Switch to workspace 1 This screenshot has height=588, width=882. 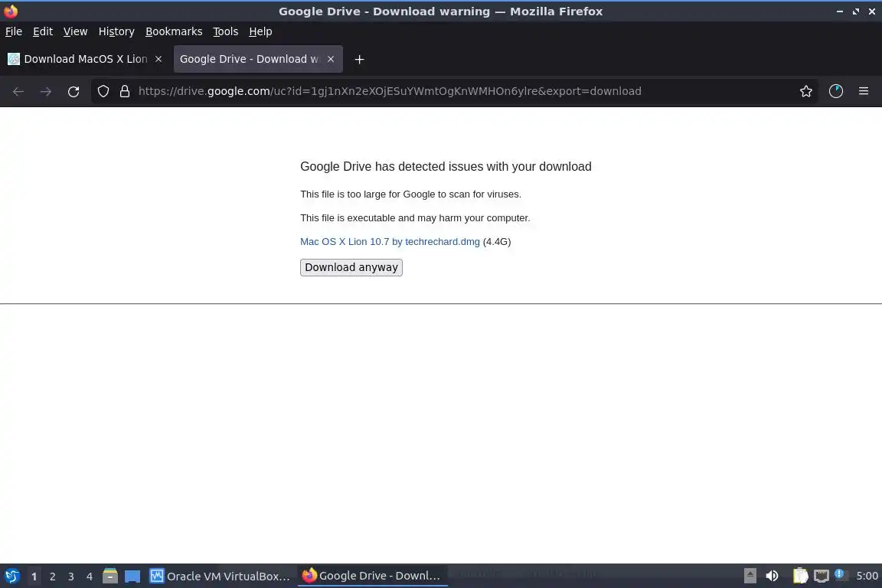pos(34,577)
